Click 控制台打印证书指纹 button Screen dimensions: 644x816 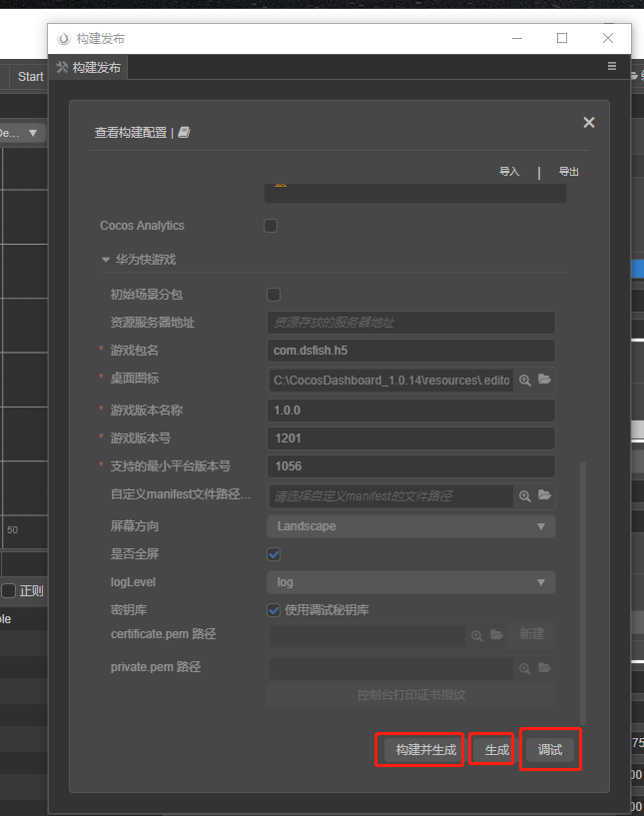click(x=411, y=695)
